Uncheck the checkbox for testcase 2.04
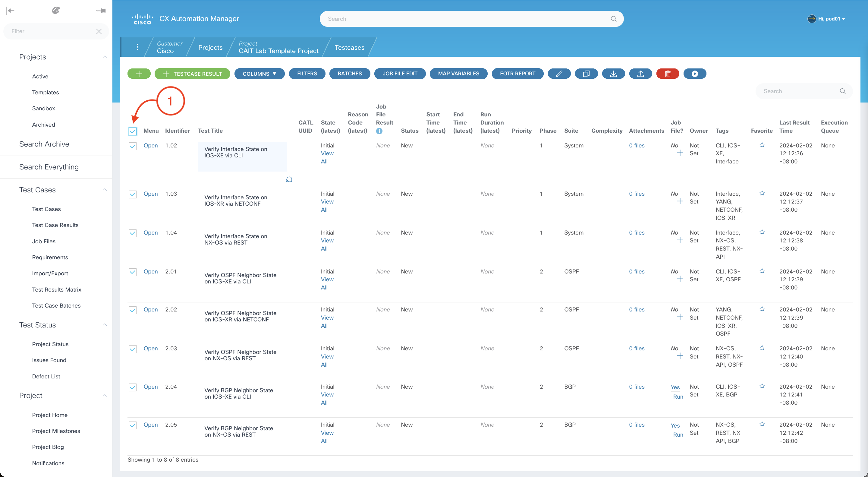This screenshot has width=868, height=477. [132, 387]
